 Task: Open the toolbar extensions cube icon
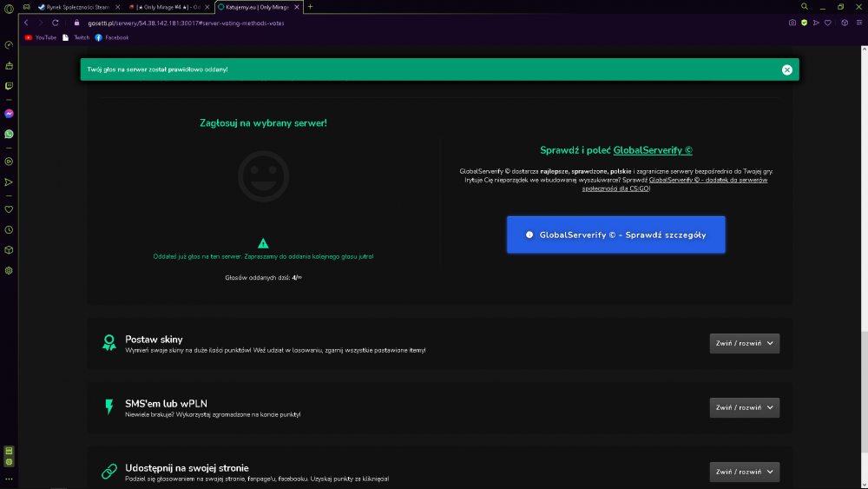click(845, 23)
